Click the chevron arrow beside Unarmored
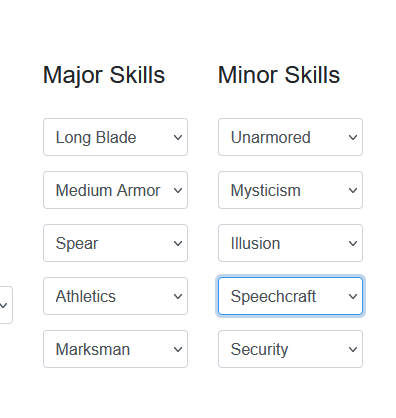 tap(353, 137)
